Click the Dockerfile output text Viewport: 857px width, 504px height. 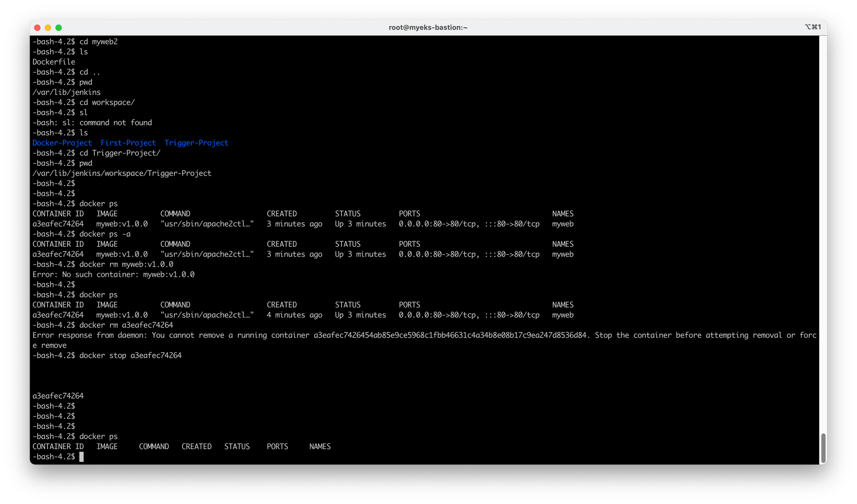[x=54, y=62]
